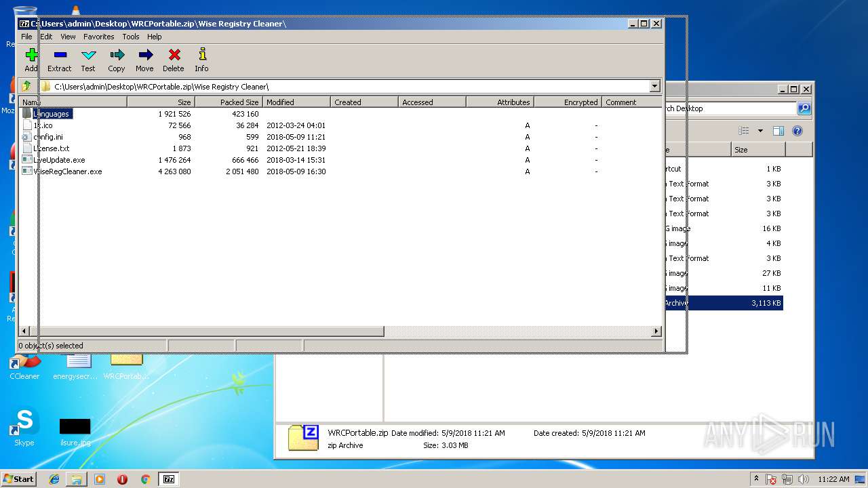Image resolution: width=868 pixels, height=488 pixels.
Task: Open Internet Explorer from the taskbar
Action: tap(54, 479)
